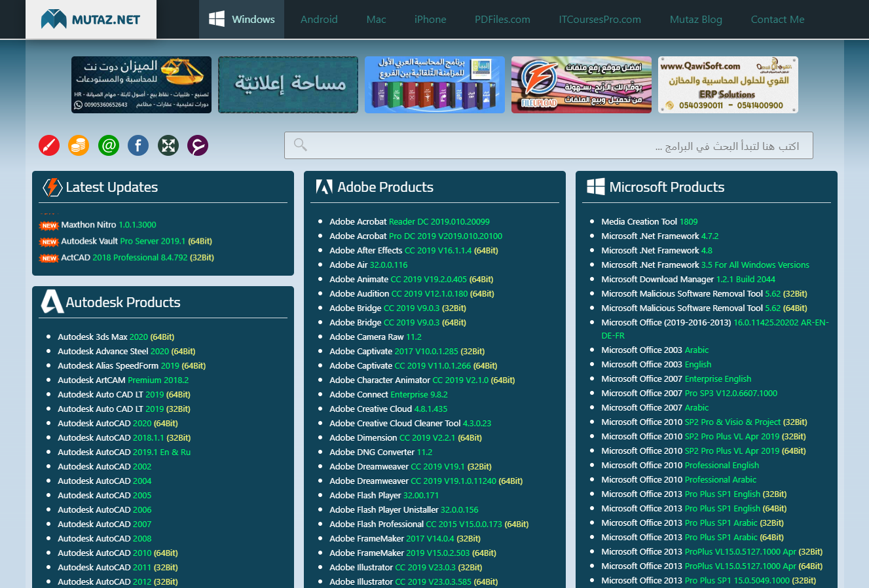Open Malicious Software Removal Tool 5.62 (64Bit)
869x588 pixels.
point(704,308)
